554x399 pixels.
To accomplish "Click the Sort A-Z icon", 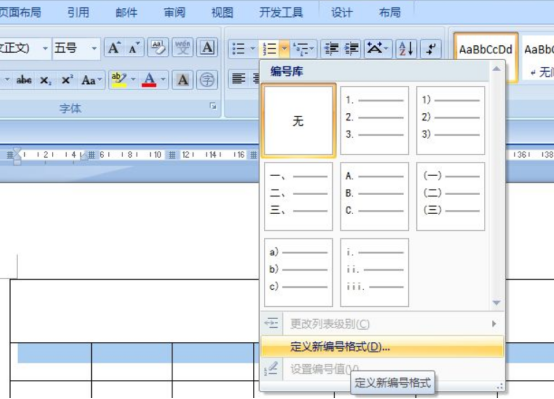I will (406, 48).
